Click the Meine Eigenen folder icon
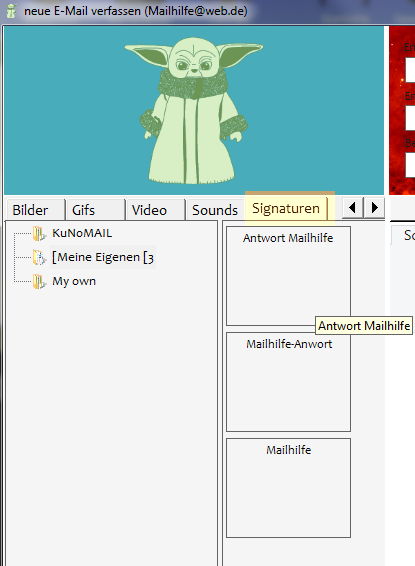The width and height of the screenshot is (415, 566). point(39,257)
